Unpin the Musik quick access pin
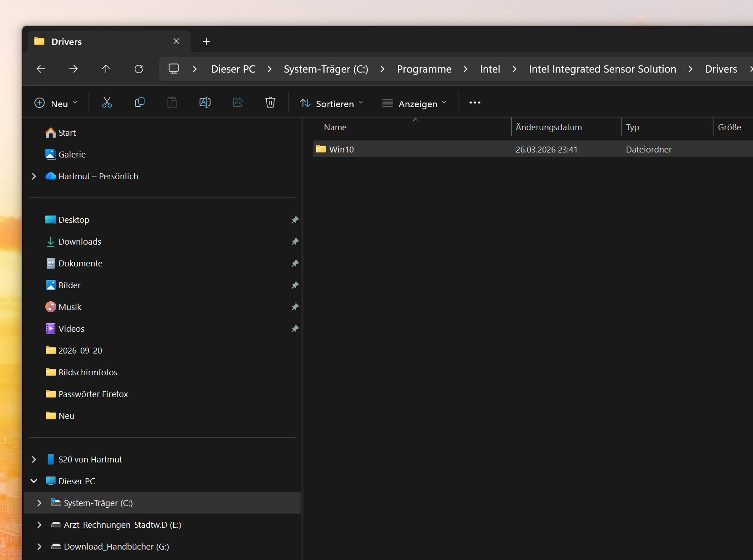 295,307
